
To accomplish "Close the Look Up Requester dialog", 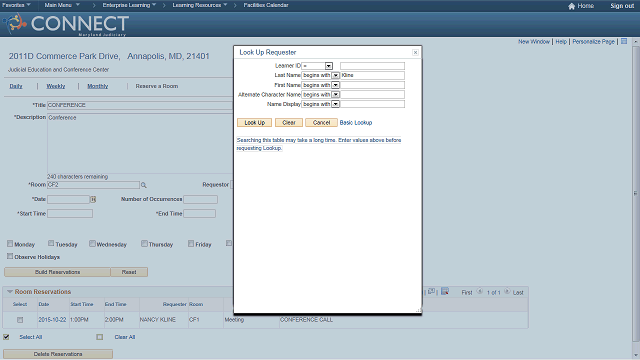I will click(x=415, y=52).
